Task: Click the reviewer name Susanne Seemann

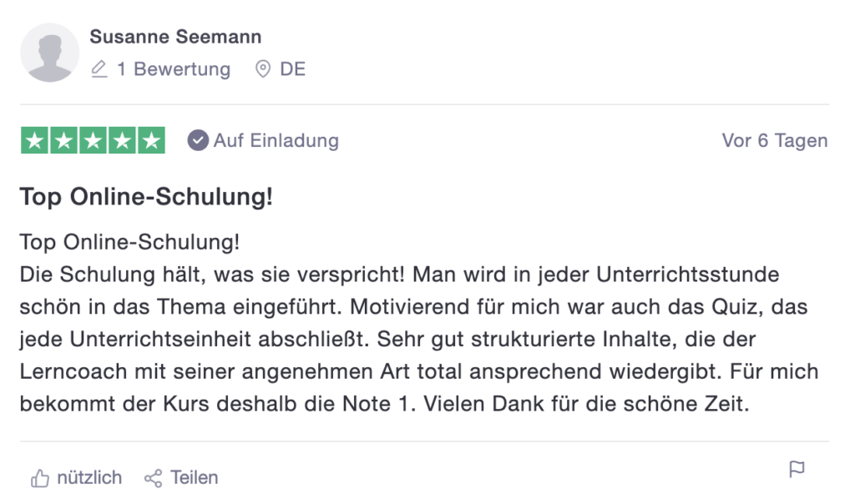Action: pos(175,37)
